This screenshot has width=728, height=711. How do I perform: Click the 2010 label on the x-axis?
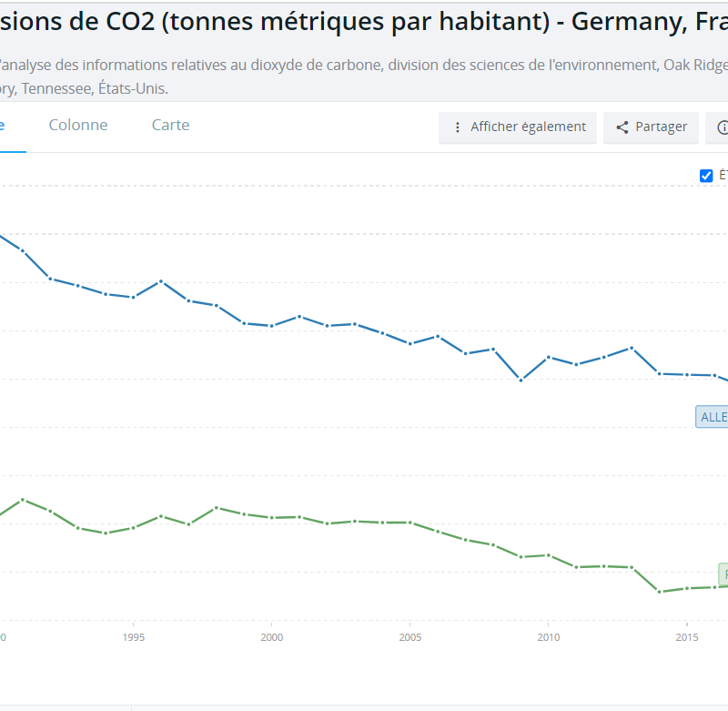[x=548, y=637]
